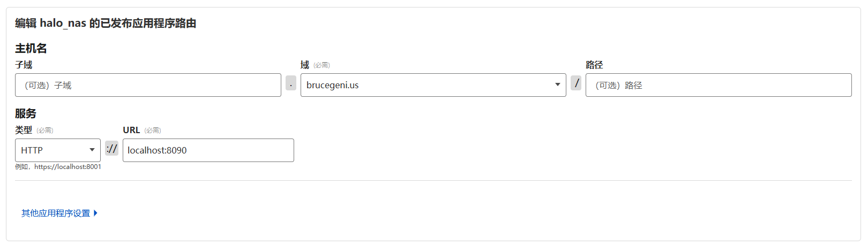Click the 子域 field label

24,65
